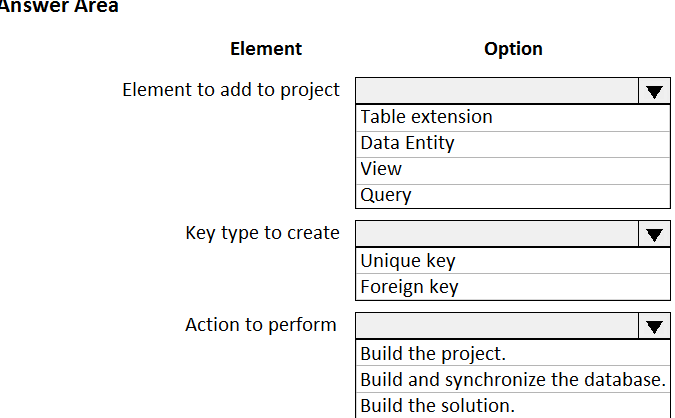Click the Key type to create label
The image size is (675, 418).
pos(262,233)
